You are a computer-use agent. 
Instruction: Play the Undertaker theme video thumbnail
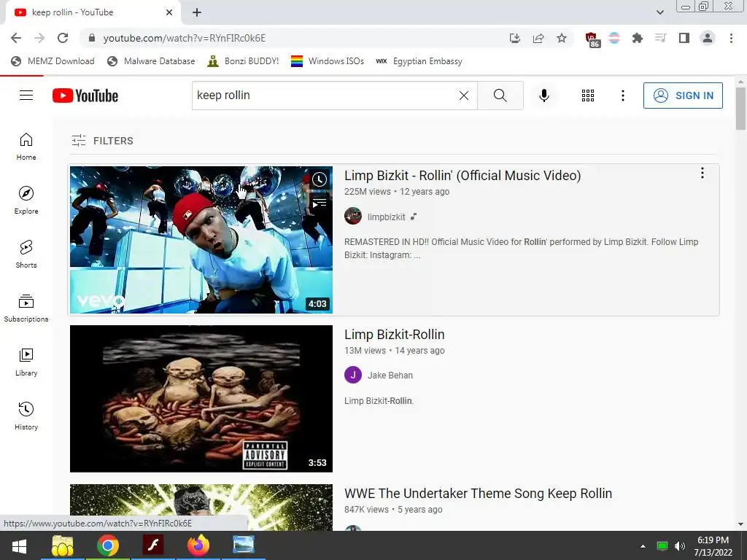tap(201, 507)
